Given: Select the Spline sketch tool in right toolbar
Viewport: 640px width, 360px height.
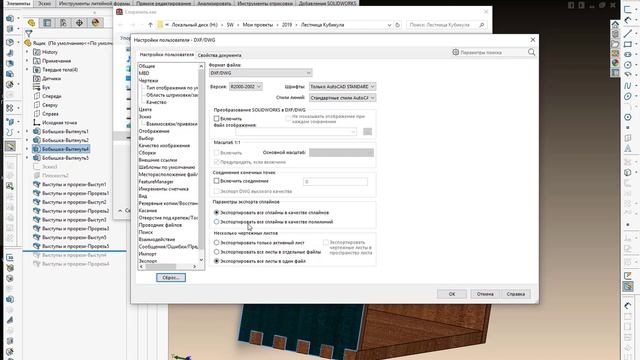Looking at the screenshot, I should [x=628, y=86].
